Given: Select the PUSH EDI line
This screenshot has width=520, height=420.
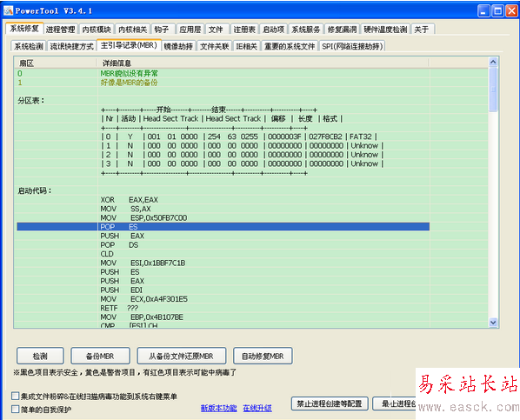Looking at the screenshot, I should pyautogui.click(x=223, y=290).
